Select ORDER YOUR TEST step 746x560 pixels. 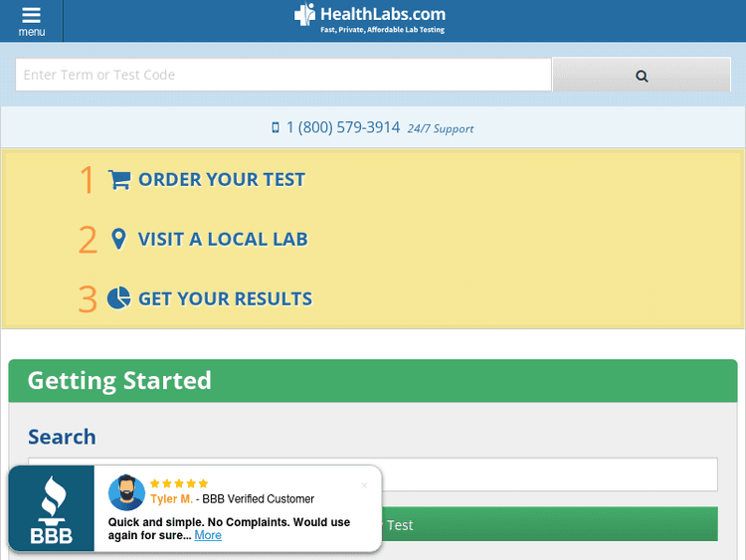222,179
